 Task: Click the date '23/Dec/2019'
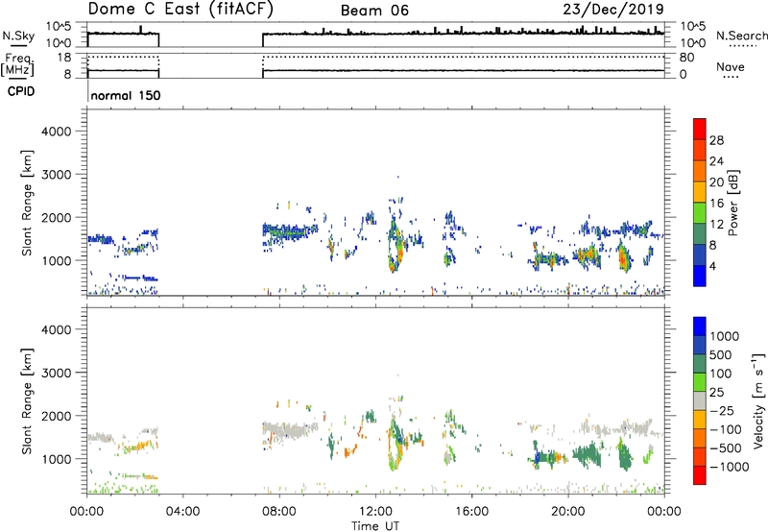pos(613,10)
